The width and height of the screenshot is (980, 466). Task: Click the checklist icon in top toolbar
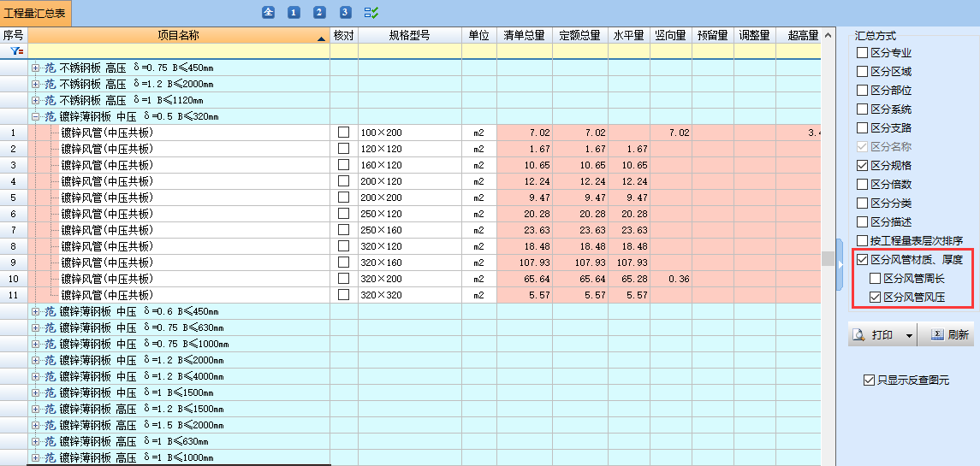click(x=371, y=13)
